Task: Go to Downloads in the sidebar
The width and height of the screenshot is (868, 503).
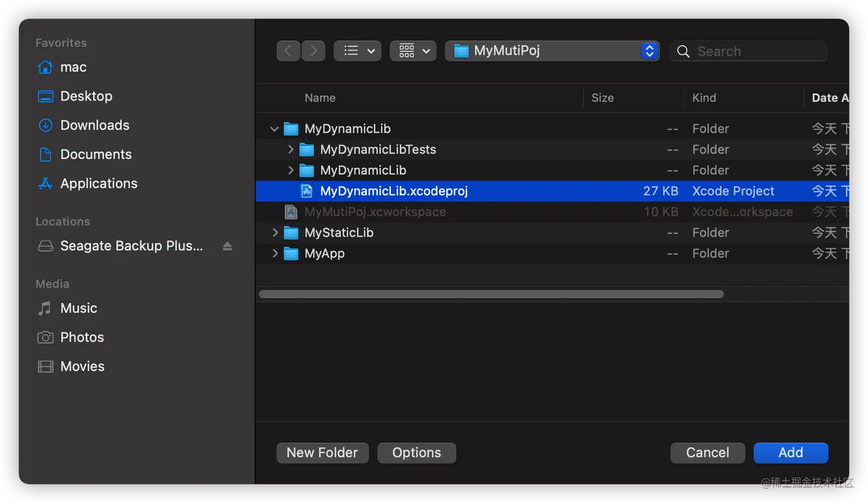Action: (x=95, y=125)
